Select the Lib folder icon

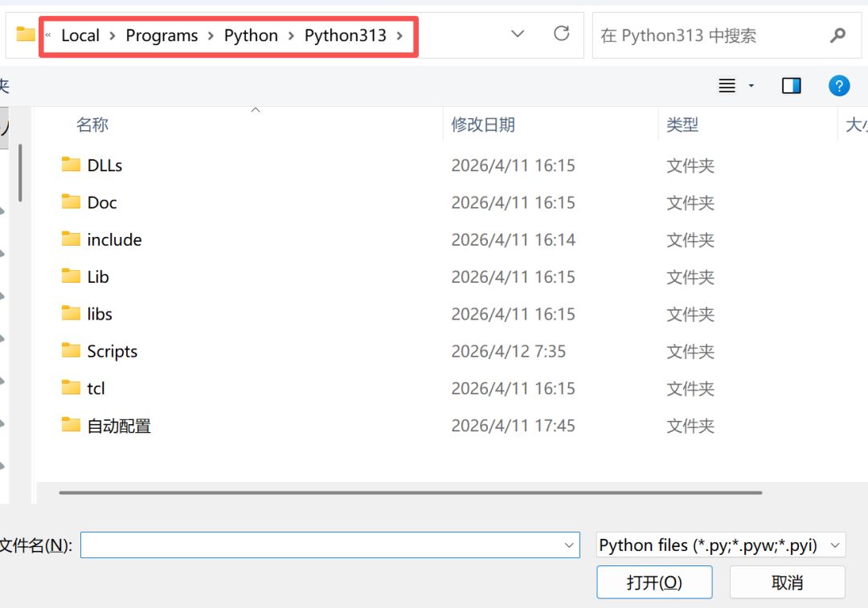point(71,275)
